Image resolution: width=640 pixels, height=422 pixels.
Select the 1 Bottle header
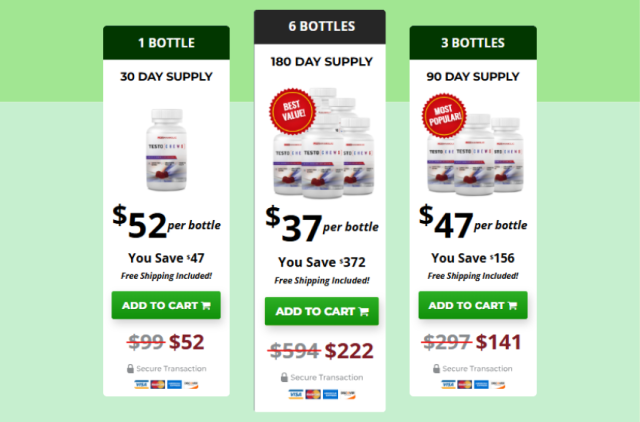[x=166, y=42]
